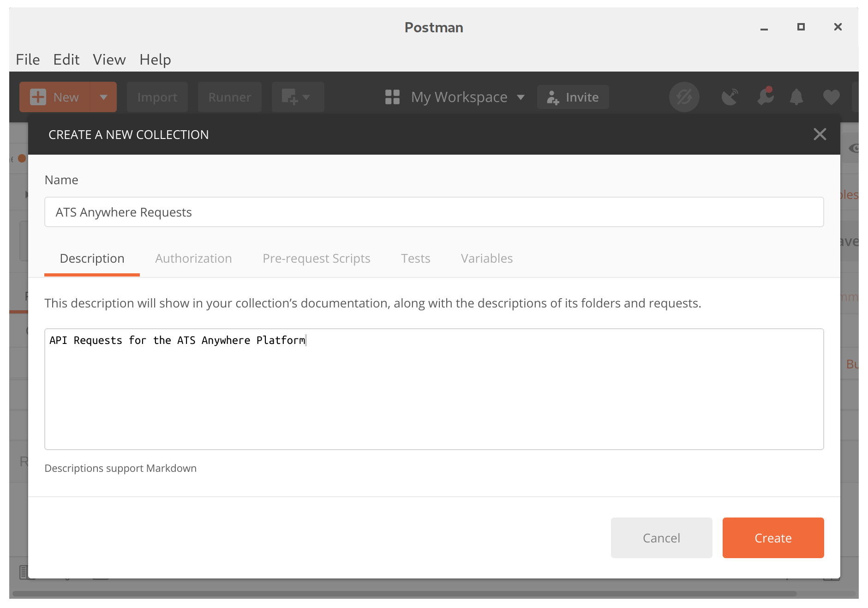The width and height of the screenshot is (868, 608).
Task: Click the collection Name input field
Action: [x=434, y=212]
